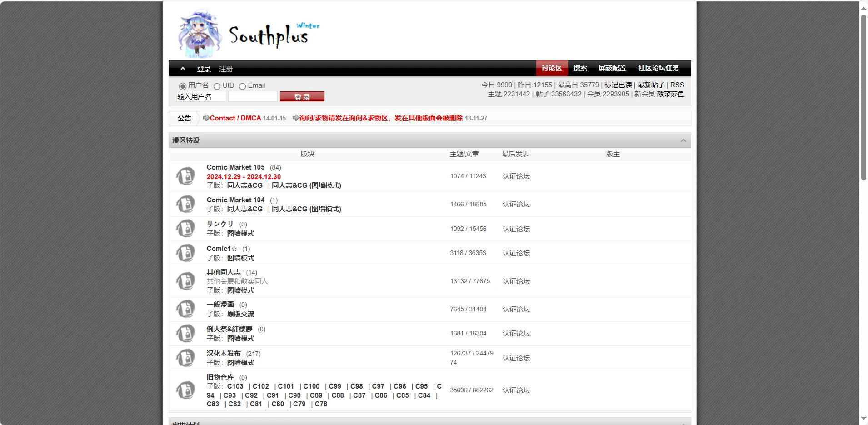The image size is (868, 425).
Task: Select the Email login radio button
Action: pyautogui.click(x=242, y=86)
